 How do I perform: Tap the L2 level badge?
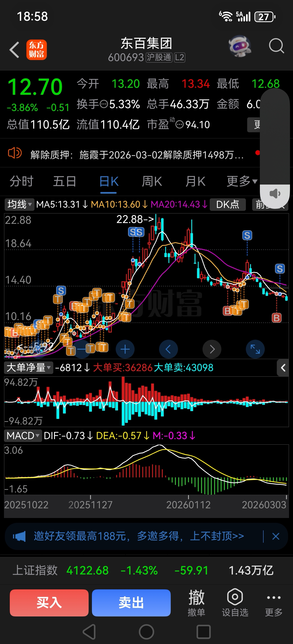tap(179, 57)
